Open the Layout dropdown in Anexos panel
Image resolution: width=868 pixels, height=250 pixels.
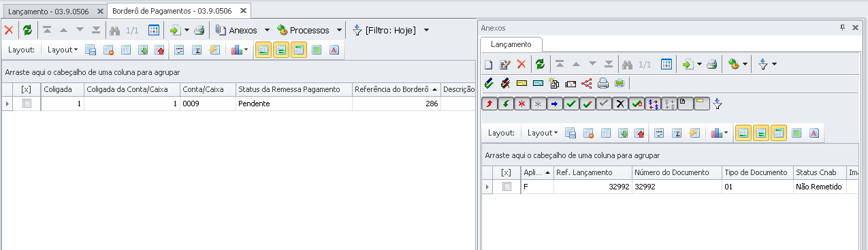(x=543, y=133)
